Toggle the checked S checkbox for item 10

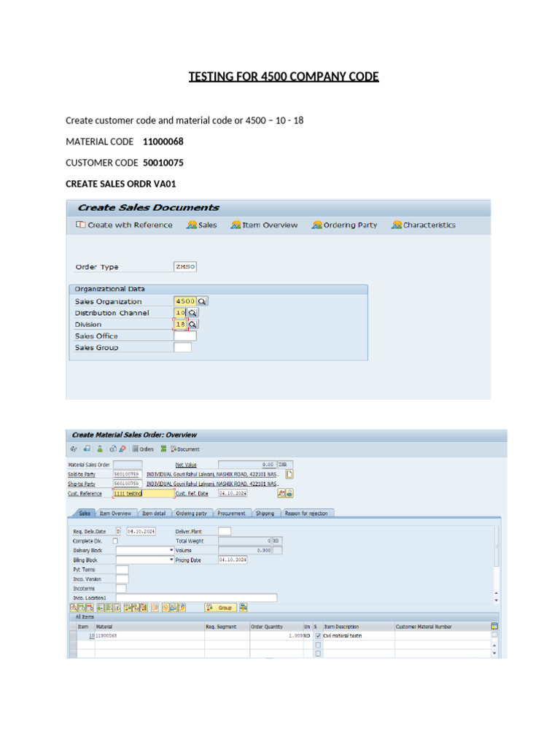(x=318, y=635)
